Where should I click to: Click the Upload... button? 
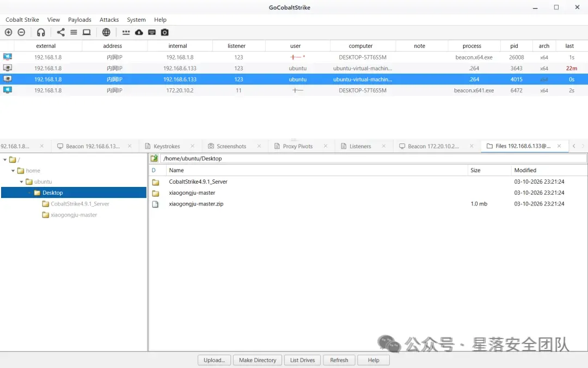point(214,360)
